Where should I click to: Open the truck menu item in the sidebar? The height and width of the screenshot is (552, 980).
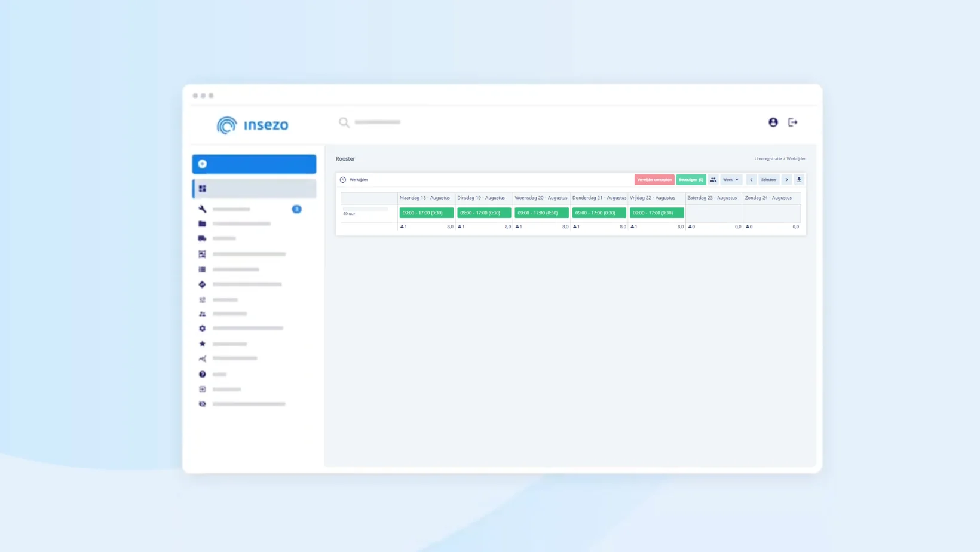tap(203, 238)
